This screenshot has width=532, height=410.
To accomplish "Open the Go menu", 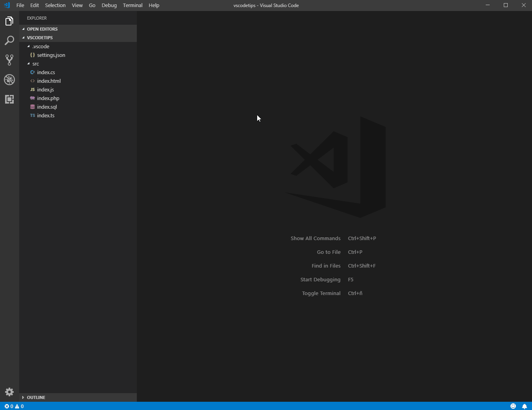I will pyautogui.click(x=92, y=5).
